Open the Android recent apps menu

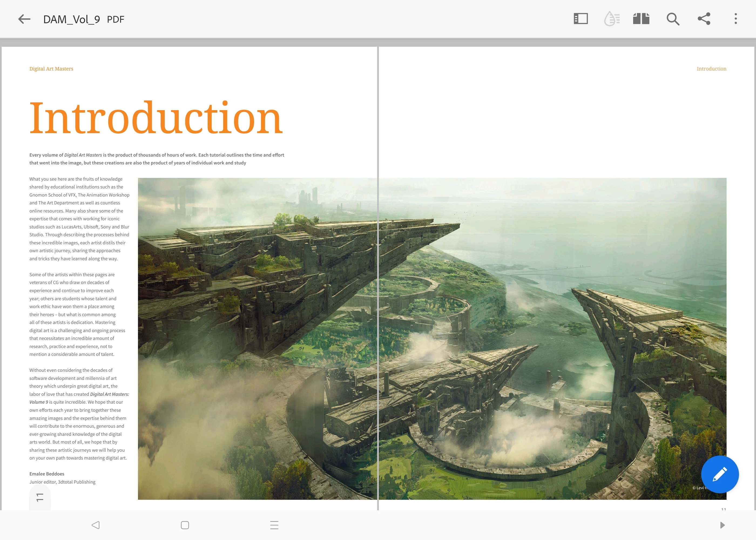click(x=274, y=525)
